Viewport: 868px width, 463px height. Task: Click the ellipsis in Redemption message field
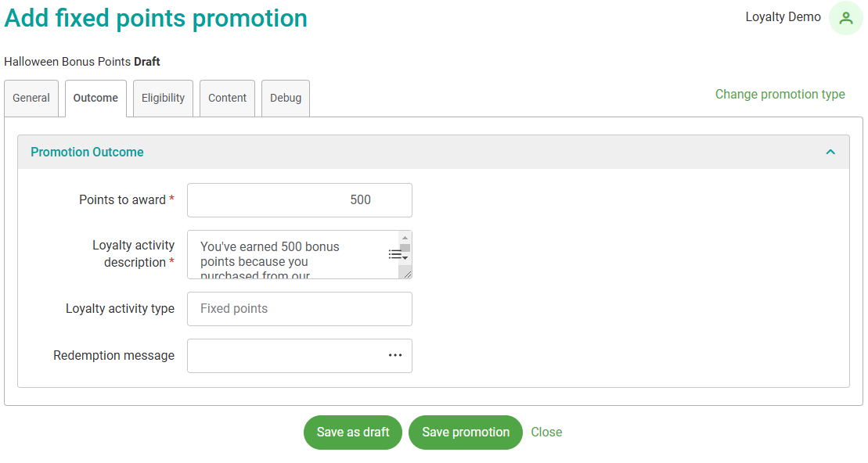tap(395, 356)
